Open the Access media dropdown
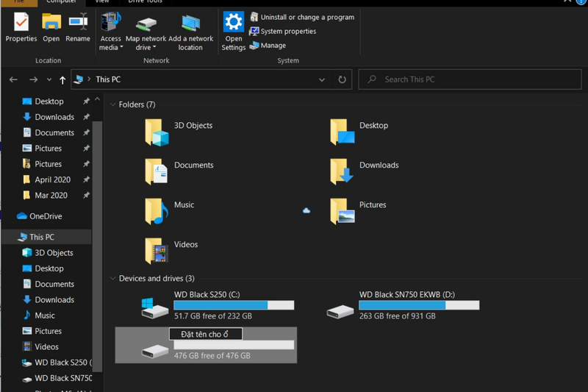Image resolution: width=588 pixels, height=392 pixels. 111,32
